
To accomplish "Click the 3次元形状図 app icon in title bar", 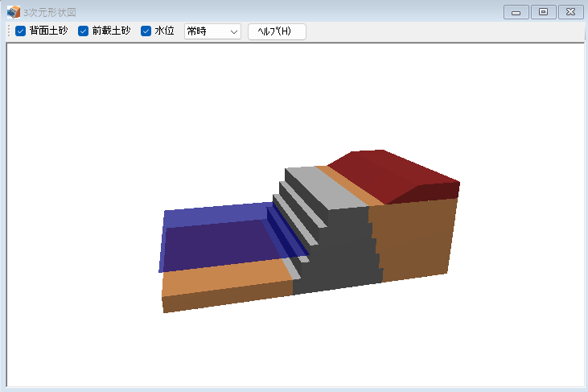I will (14, 12).
